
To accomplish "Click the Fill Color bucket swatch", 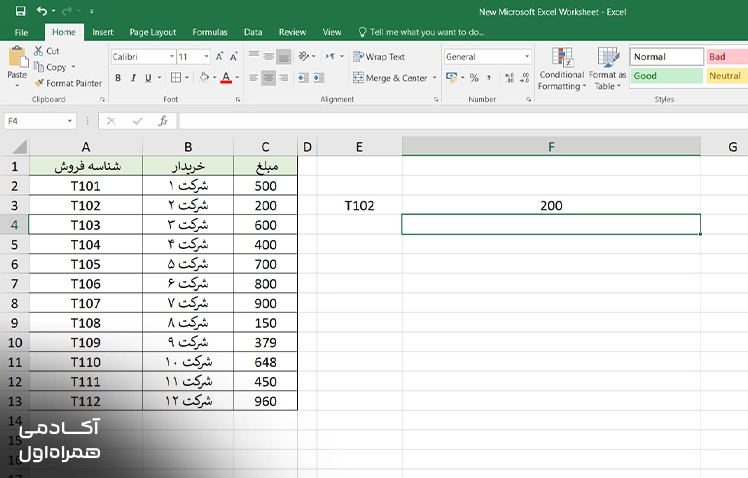I will 204,77.
